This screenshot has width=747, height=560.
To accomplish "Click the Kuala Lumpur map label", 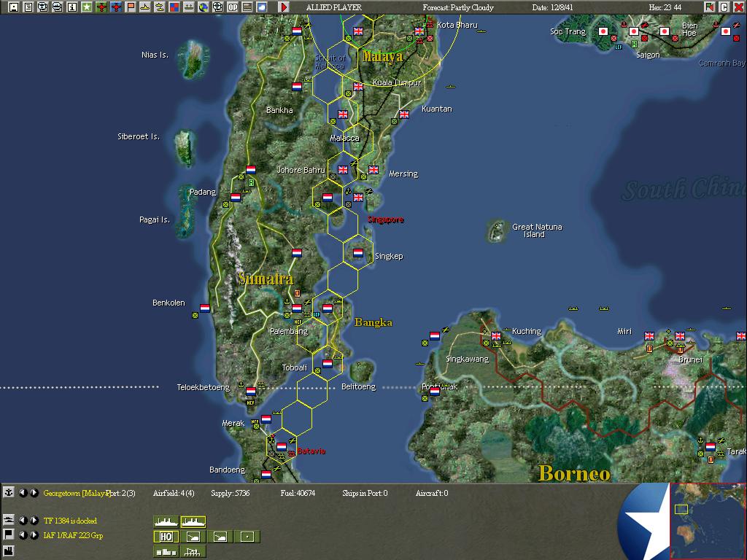I will tap(397, 82).
